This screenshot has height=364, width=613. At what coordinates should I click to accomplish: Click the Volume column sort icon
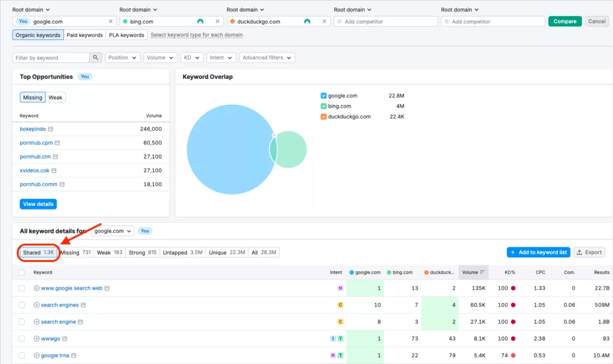pyautogui.click(x=482, y=272)
